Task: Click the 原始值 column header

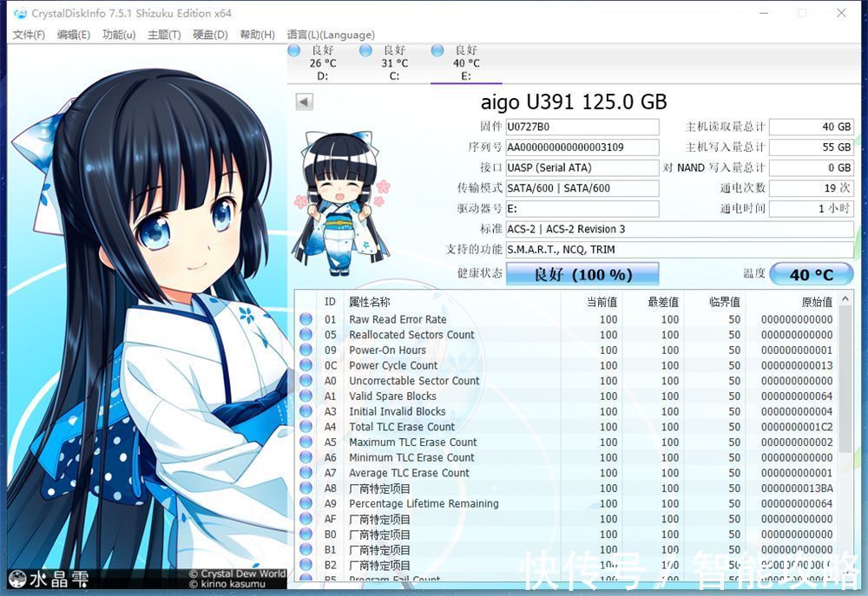Action: [x=816, y=302]
